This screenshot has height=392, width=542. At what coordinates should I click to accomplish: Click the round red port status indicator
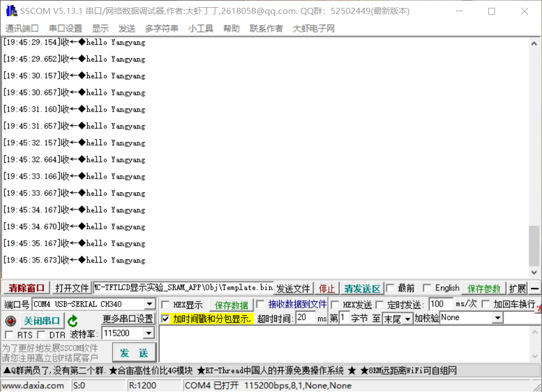point(10,320)
